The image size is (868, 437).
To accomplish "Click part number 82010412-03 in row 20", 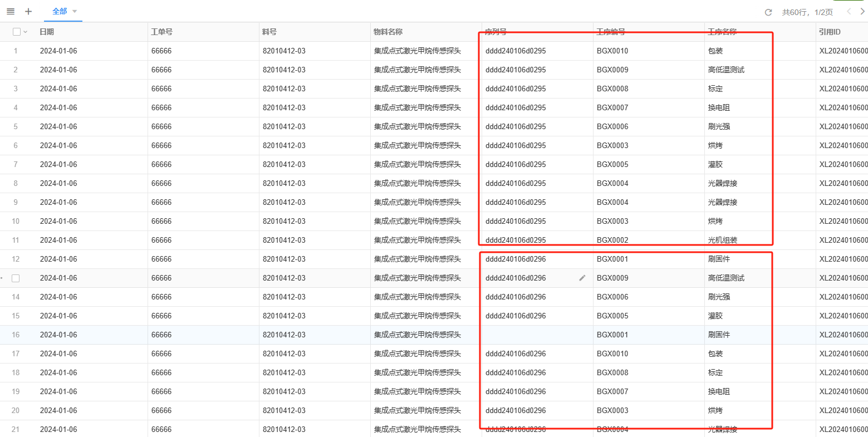I will click(284, 410).
